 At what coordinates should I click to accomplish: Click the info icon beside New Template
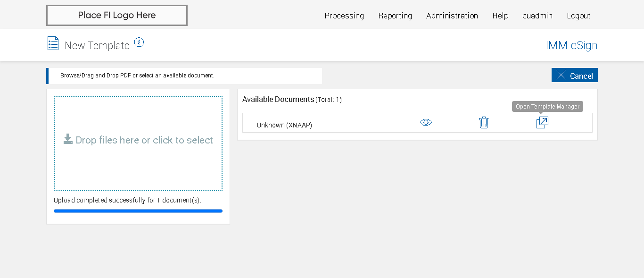coord(139,42)
